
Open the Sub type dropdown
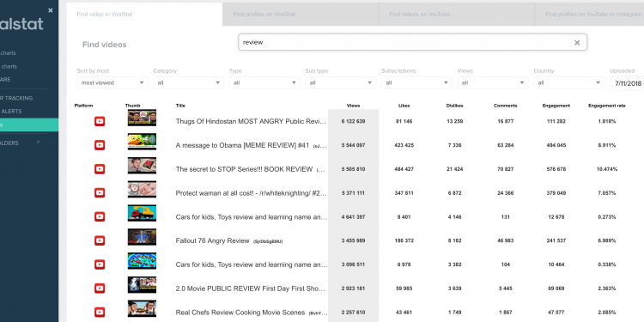[x=341, y=83]
